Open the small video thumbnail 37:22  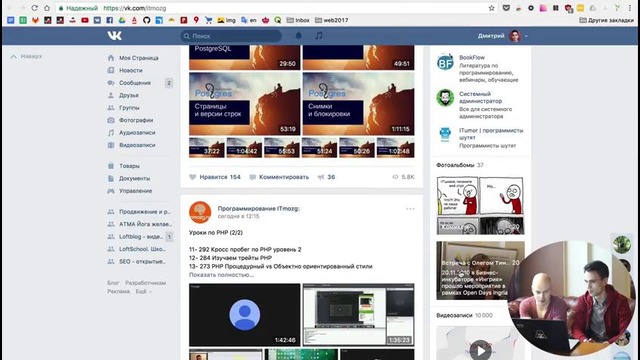[207, 147]
